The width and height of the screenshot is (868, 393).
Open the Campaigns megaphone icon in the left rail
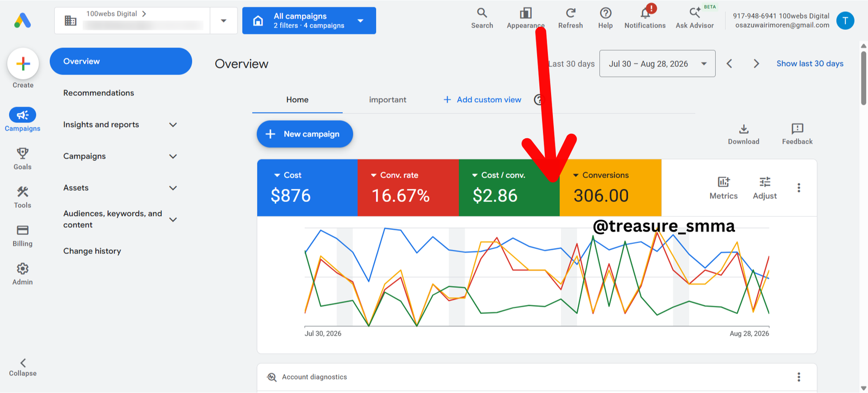(x=22, y=115)
